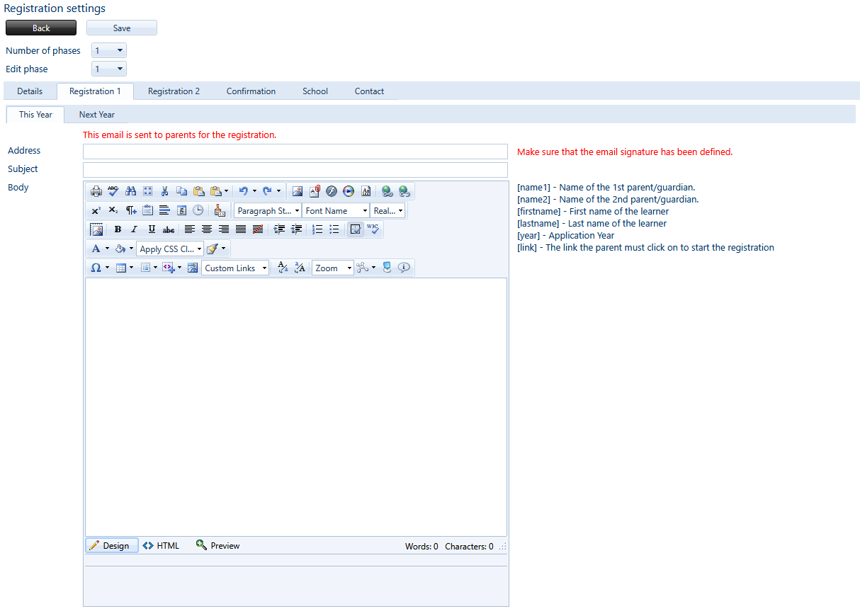Open the Document Manager paperclip icon
Viewport: 860px width, 616px height.
315,191
